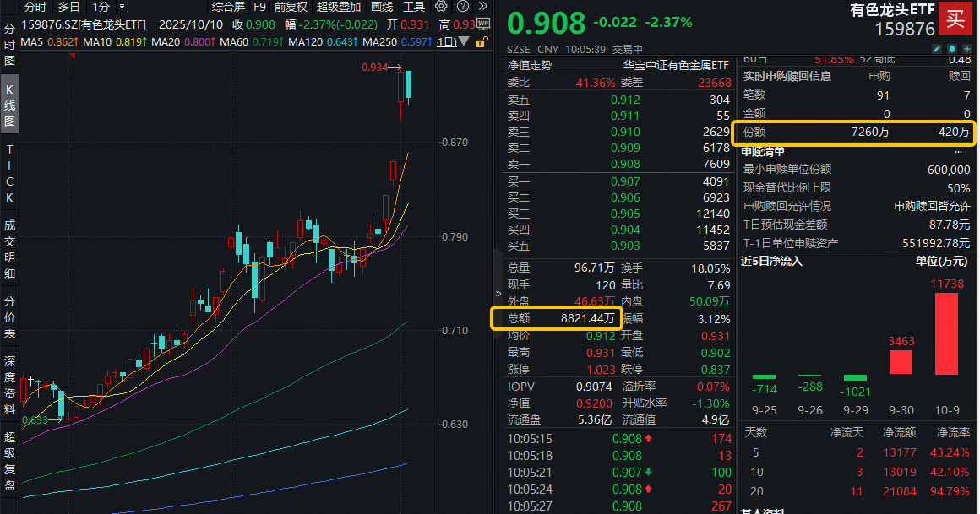Open the 1日 period dropdown triangle
The height and width of the screenshot is (514, 980).
click(463, 41)
